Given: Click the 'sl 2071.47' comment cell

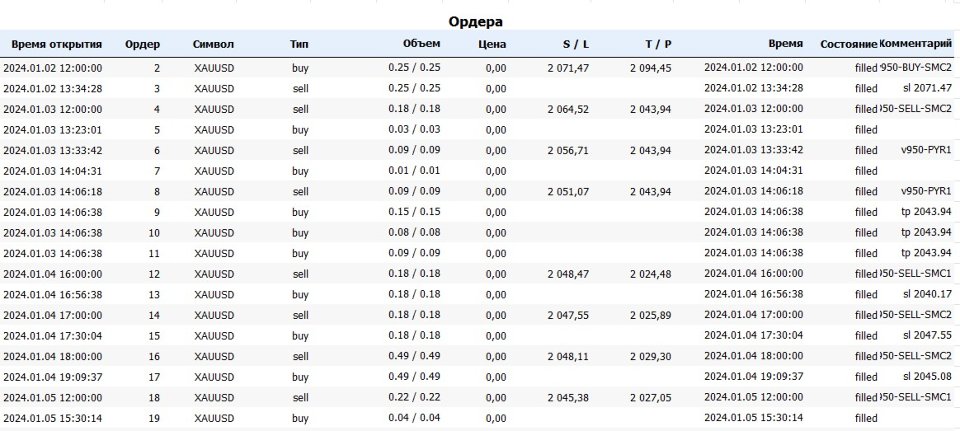Looking at the screenshot, I should [x=927, y=89].
